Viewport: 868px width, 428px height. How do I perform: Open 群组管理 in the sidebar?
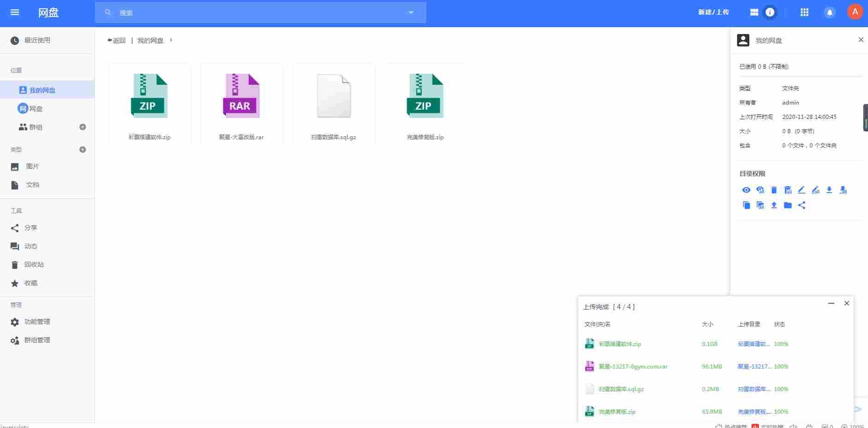pos(47,340)
